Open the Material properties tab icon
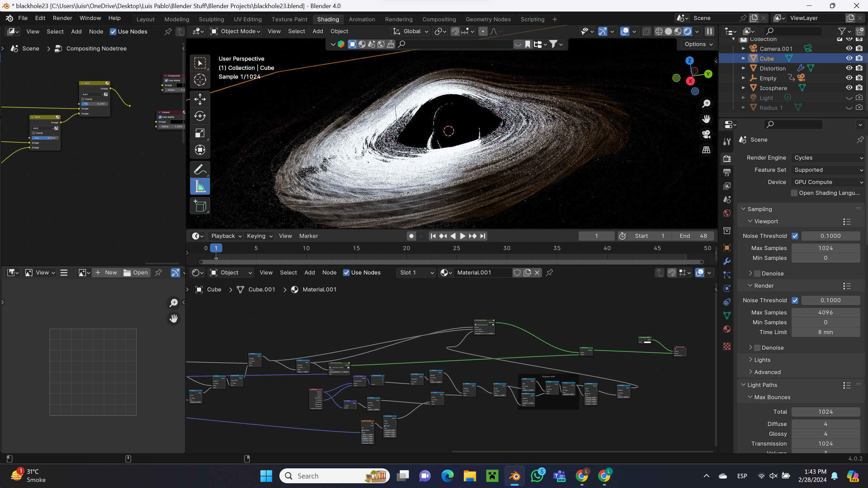The image size is (868, 488). pos(727,329)
